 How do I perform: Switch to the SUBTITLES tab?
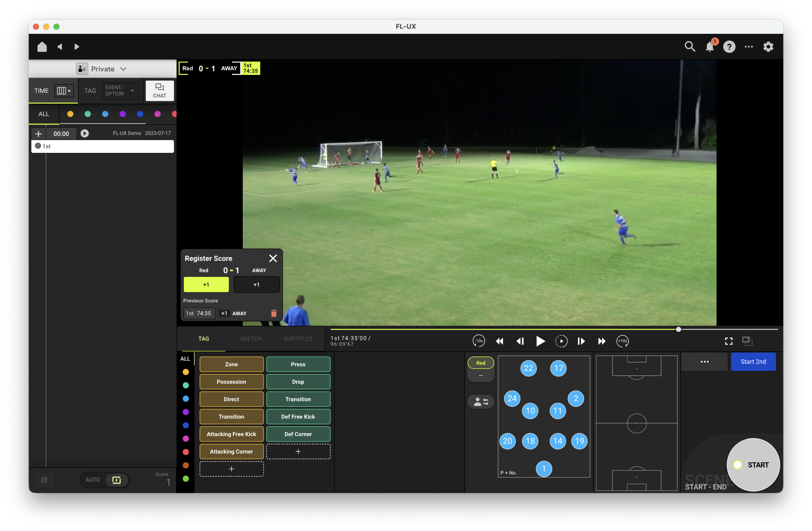298,339
